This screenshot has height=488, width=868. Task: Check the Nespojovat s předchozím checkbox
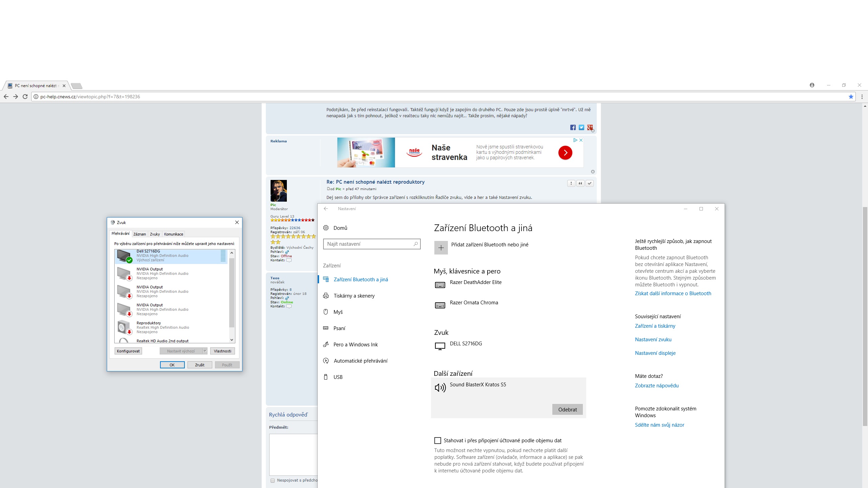[273, 481]
